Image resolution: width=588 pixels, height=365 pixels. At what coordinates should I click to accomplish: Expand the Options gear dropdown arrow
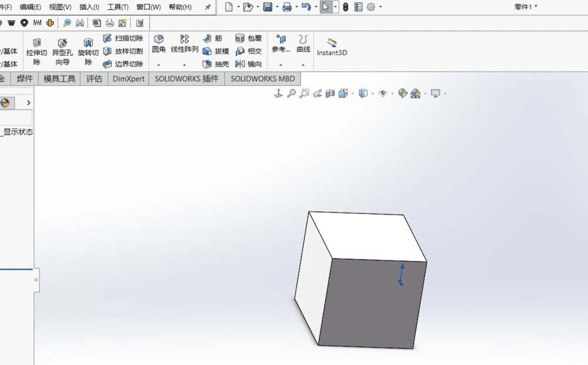point(380,6)
